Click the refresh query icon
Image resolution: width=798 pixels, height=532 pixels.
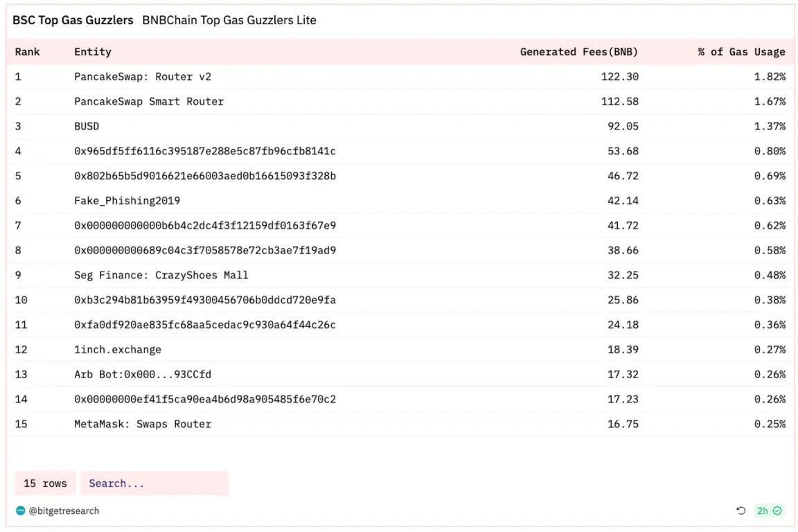coord(741,511)
